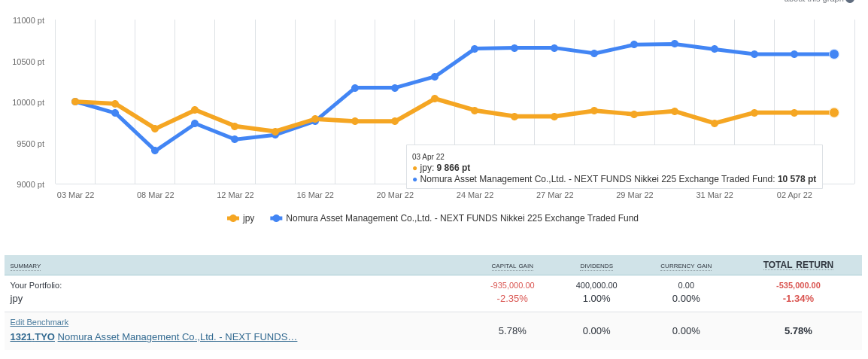
Task: Click the portfolio total return -535,000.00 value
Action: click(798, 285)
